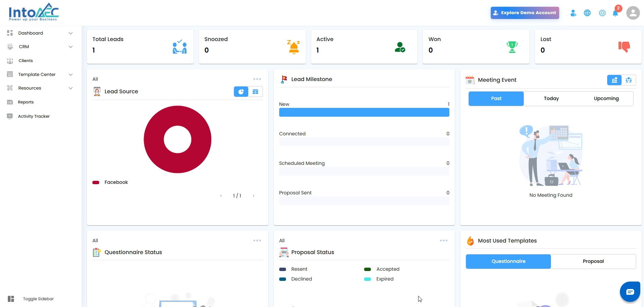Click the Activity Tracker sidebar icon

click(x=10, y=116)
